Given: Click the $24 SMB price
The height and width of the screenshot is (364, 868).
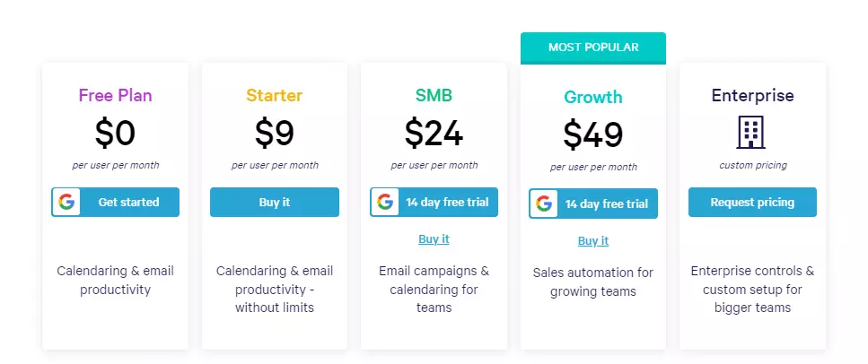Looking at the screenshot, I should pos(434,133).
